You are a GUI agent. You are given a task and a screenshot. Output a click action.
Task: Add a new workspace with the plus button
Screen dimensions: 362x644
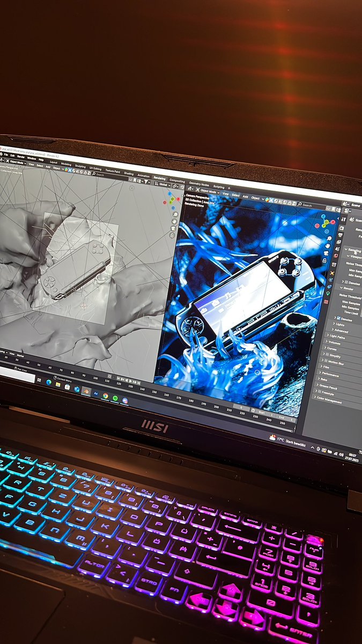pyautogui.click(x=229, y=188)
